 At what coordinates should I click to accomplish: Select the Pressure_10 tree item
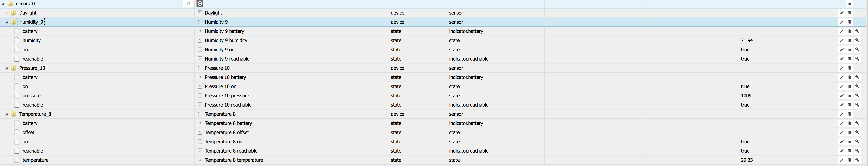click(x=32, y=68)
